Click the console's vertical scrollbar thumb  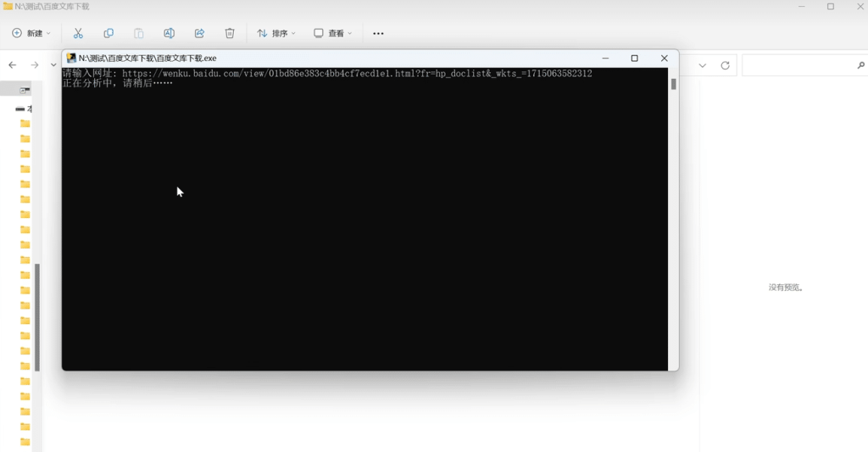[674, 84]
